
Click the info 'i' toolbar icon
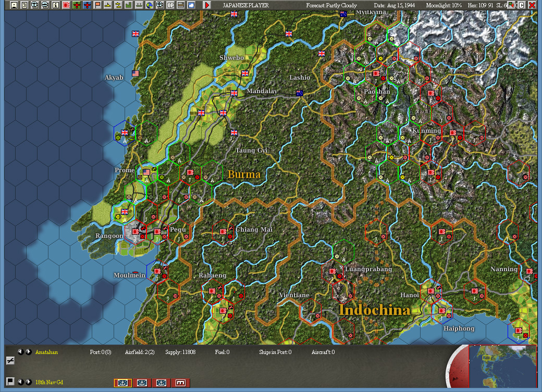coord(55,5)
